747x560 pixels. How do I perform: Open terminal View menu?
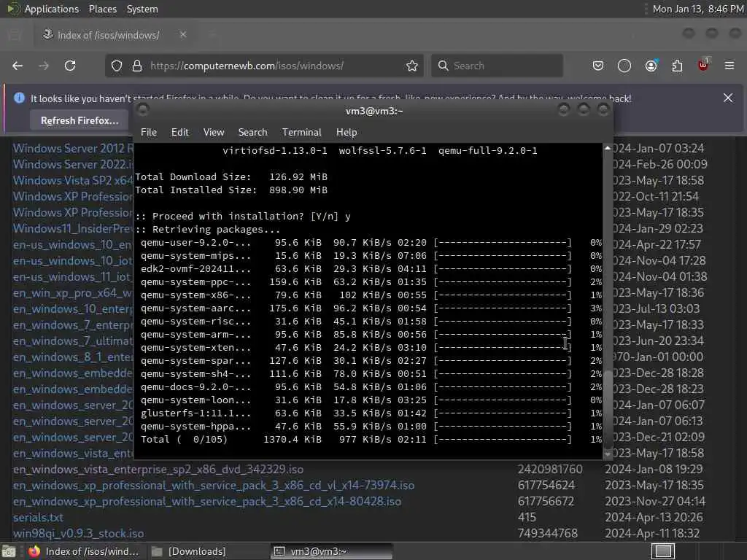(x=214, y=133)
